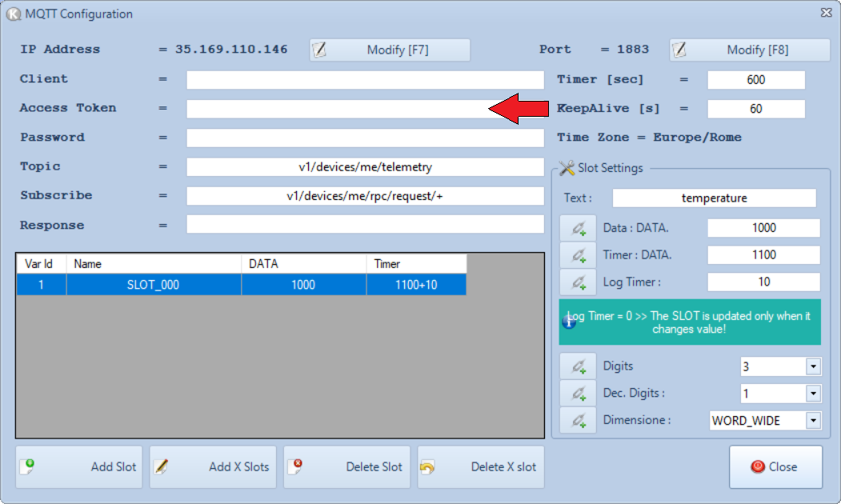Sort the table by Name column header

[x=153, y=264]
